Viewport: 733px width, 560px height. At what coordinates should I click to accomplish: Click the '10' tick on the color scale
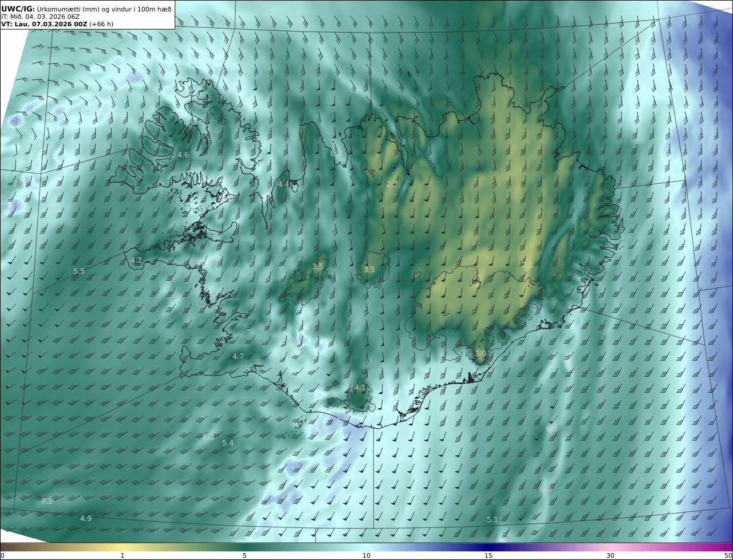[x=366, y=555]
